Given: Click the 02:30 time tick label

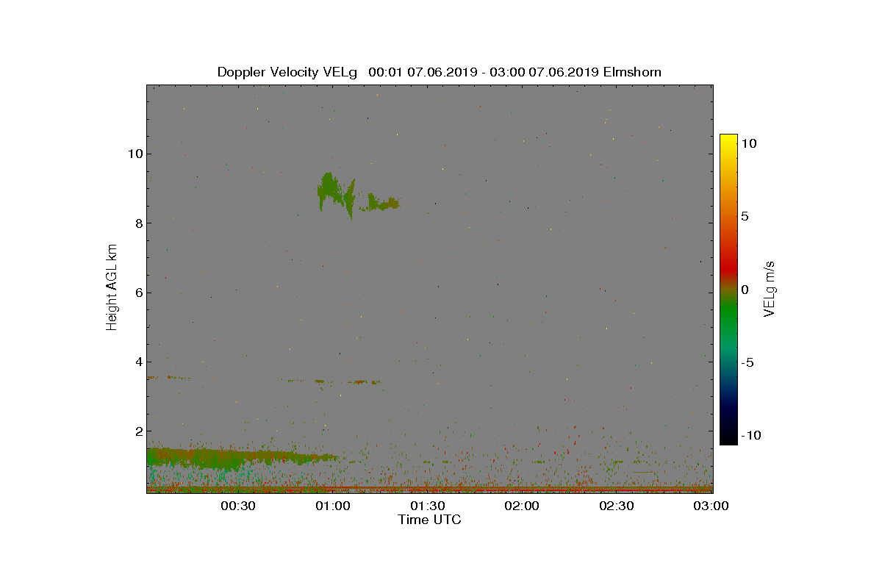Looking at the screenshot, I should pyautogui.click(x=617, y=506).
